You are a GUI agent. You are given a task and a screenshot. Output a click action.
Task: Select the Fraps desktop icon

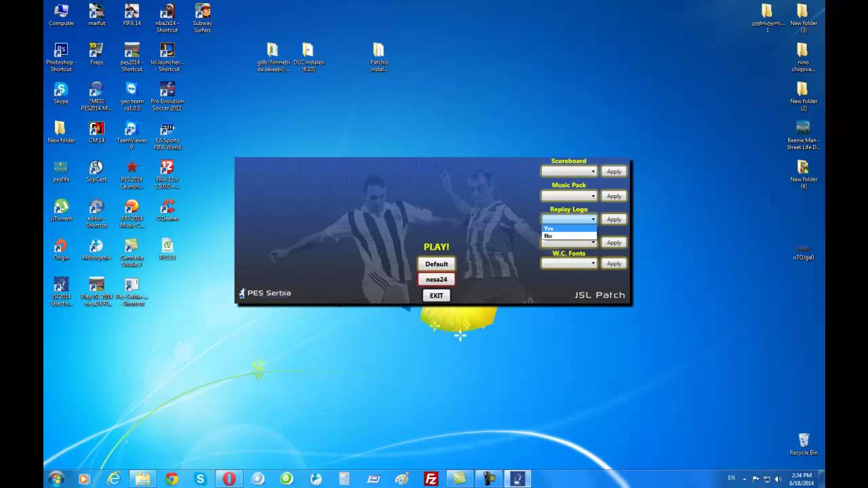(x=96, y=54)
